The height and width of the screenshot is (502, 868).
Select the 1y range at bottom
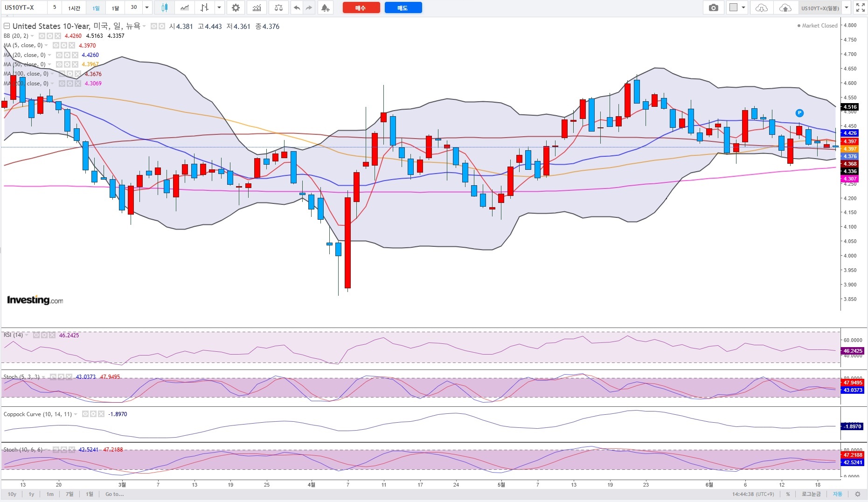click(32, 494)
